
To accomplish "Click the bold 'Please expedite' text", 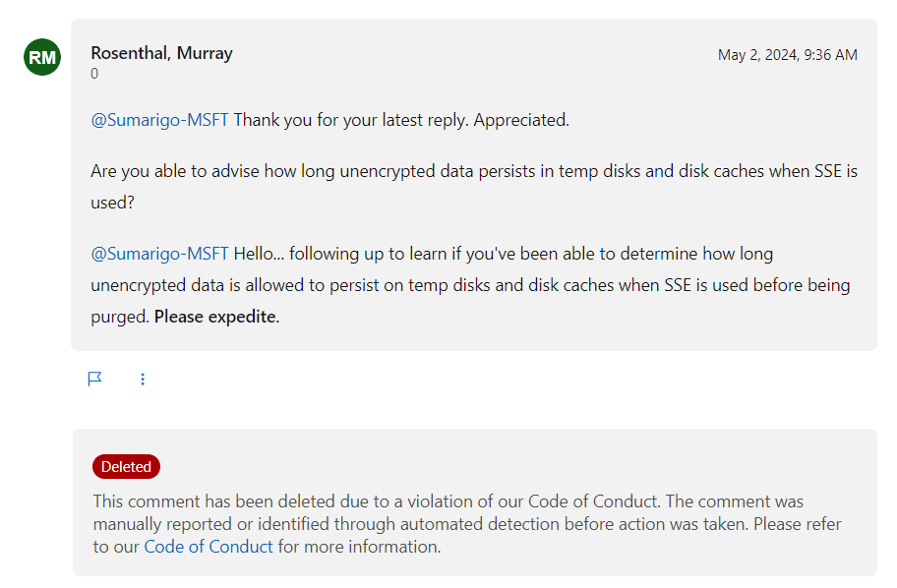I will click(215, 317).
